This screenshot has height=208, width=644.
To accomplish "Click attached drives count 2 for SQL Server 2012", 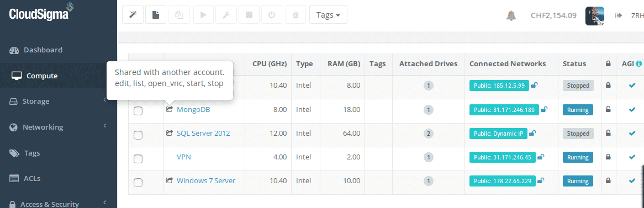I will pos(428,134).
